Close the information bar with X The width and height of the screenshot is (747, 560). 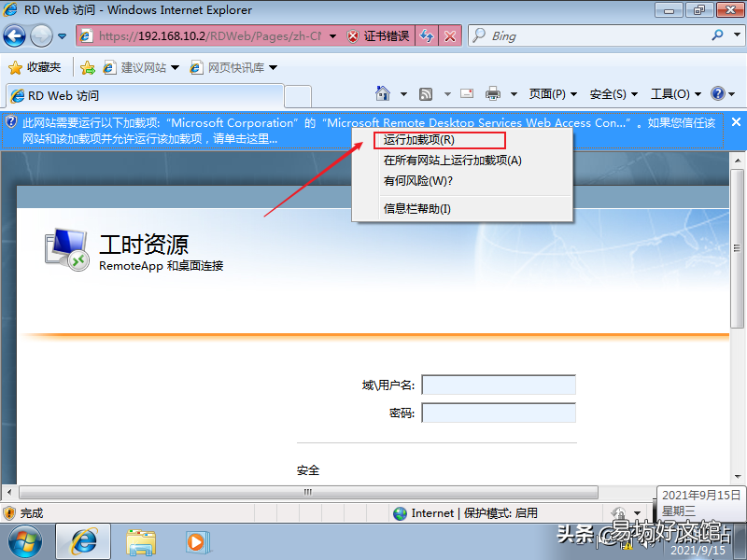pos(736,122)
